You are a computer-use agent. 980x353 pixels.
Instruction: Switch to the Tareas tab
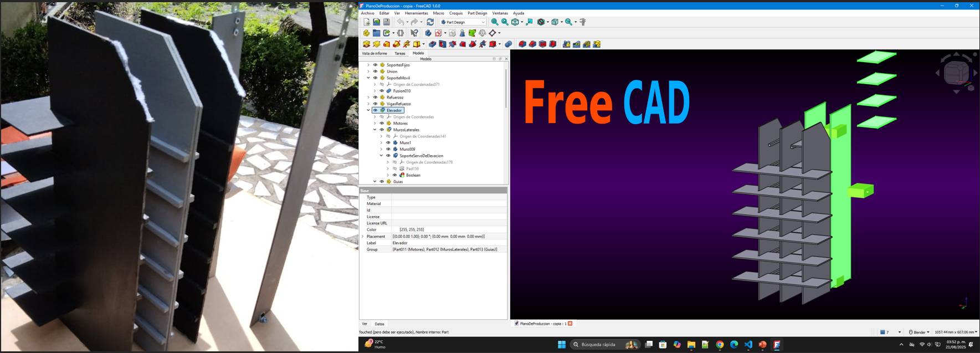tap(400, 53)
